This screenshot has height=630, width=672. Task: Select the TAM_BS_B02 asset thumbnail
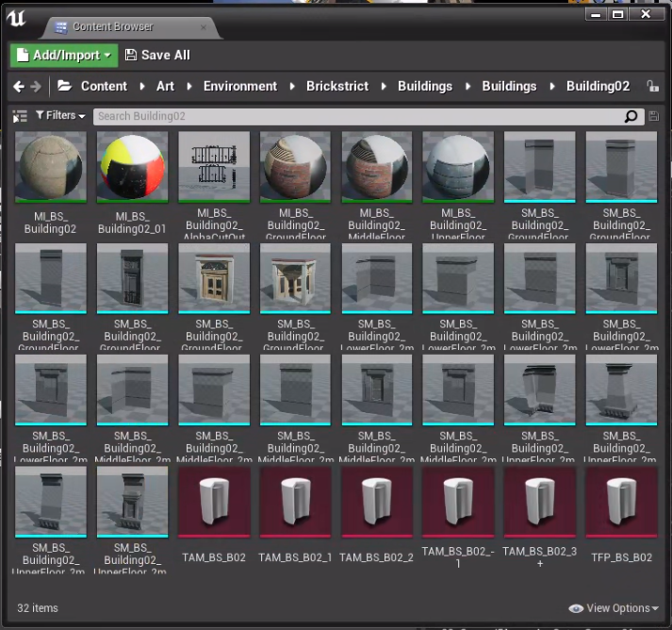click(213, 502)
